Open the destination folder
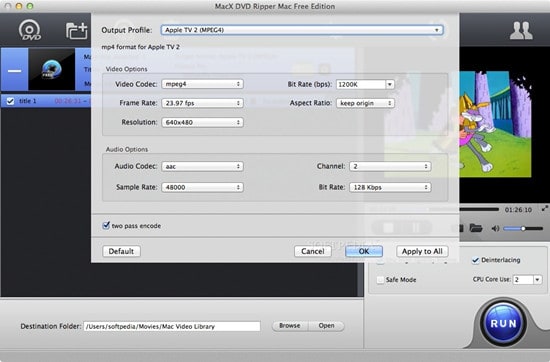 click(x=326, y=326)
